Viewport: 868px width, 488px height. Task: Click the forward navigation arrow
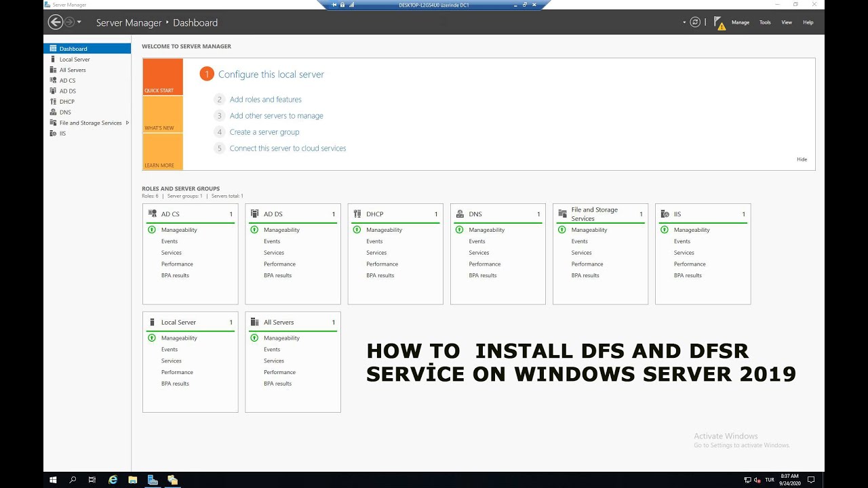(x=69, y=22)
